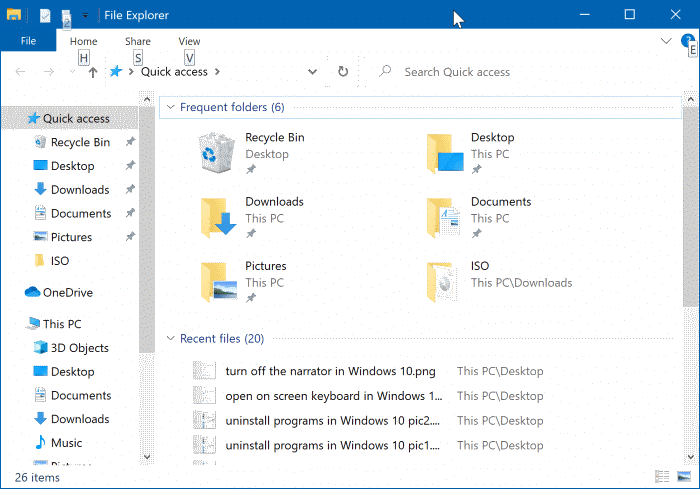Image resolution: width=700 pixels, height=489 pixels.
Task: Open the Recent locations dropdown
Action: pyautogui.click(x=72, y=71)
